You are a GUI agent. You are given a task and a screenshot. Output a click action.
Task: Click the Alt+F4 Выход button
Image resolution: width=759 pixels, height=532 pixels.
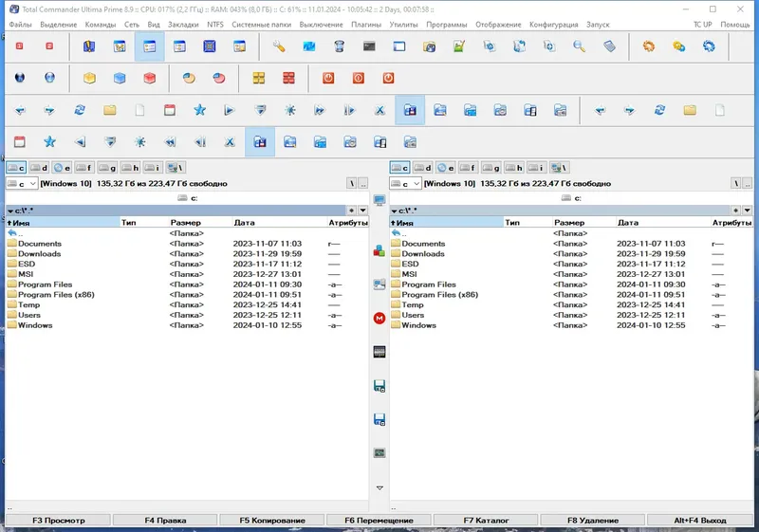(x=700, y=521)
